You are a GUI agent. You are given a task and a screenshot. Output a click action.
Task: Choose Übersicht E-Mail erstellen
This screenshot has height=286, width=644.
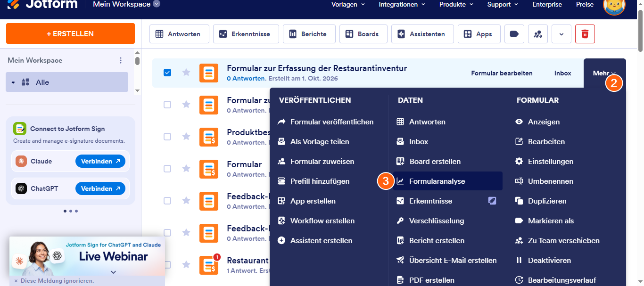(x=447, y=260)
